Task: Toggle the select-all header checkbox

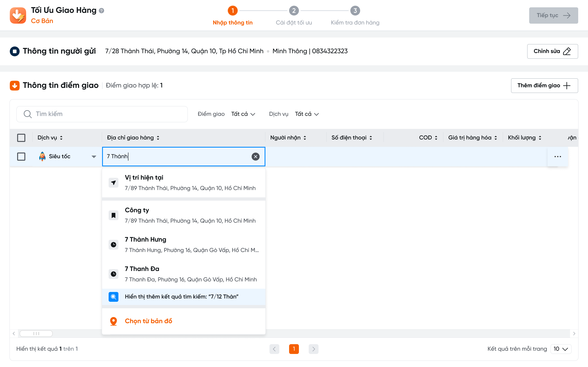Action: pos(21,138)
